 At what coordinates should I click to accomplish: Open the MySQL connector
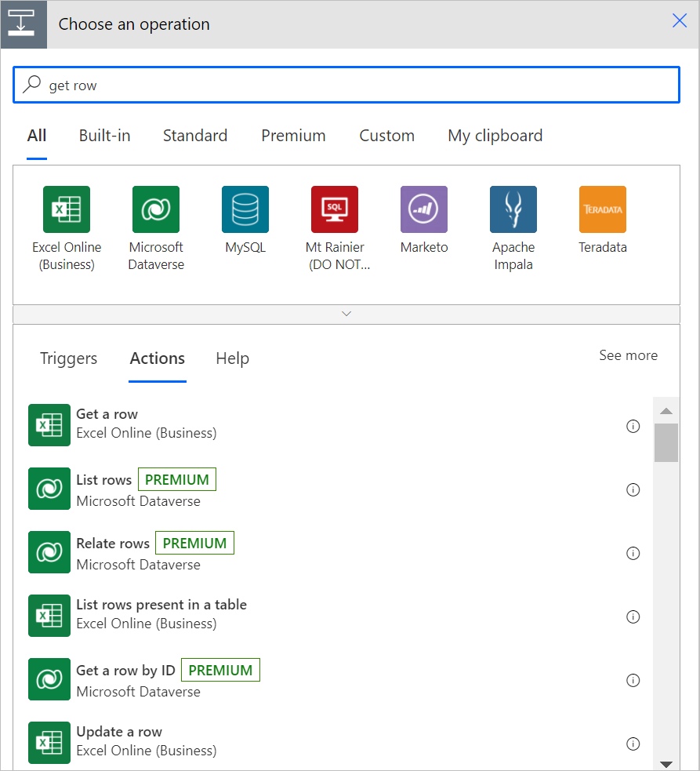click(x=245, y=209)
